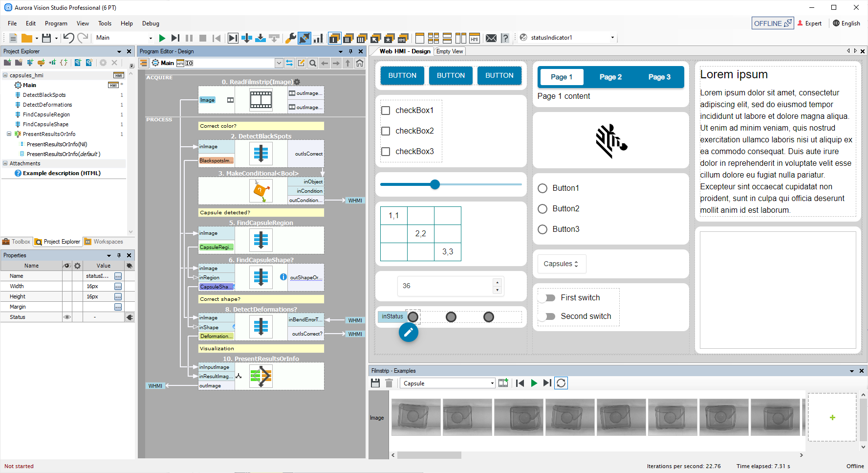Click the green Run program icon in toolbar

pos(162,38)
